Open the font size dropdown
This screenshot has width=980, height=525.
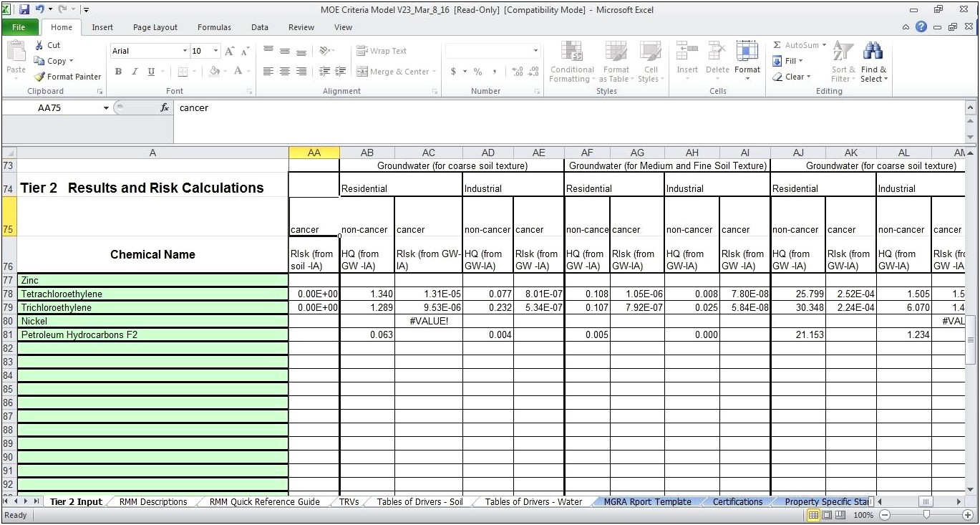pyautogui.click(x=216, y=51)
